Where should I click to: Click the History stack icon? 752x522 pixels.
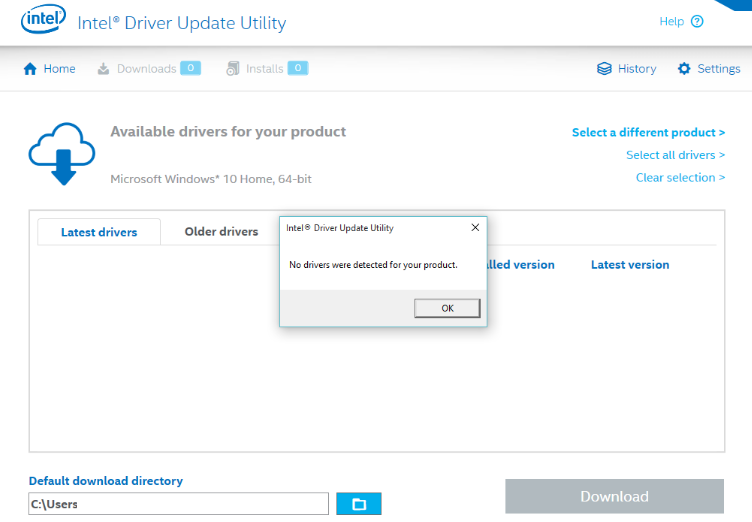[x=604, y=69]
